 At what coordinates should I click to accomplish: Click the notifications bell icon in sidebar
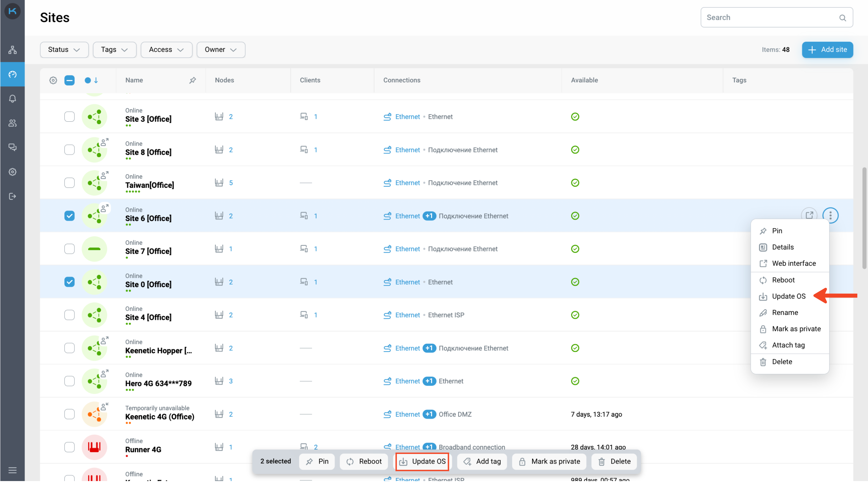tap(12, 99)
